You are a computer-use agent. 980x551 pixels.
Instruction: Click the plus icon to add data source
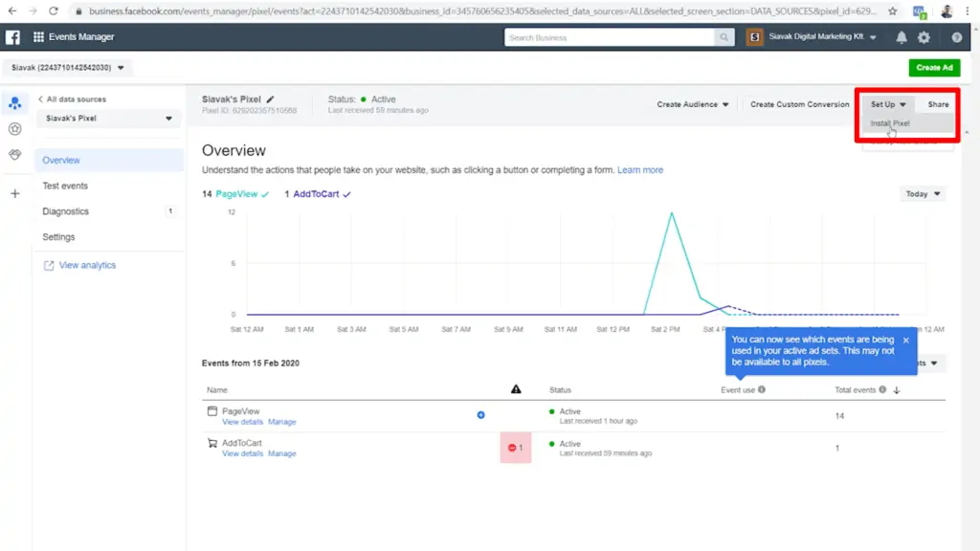[x=14, y=193]
